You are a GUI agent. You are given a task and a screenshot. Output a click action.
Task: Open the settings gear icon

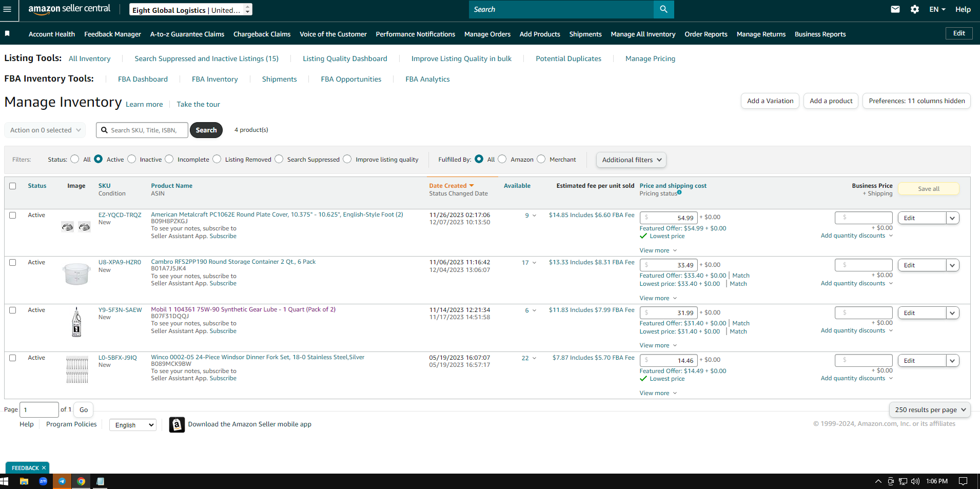(915, 9)
